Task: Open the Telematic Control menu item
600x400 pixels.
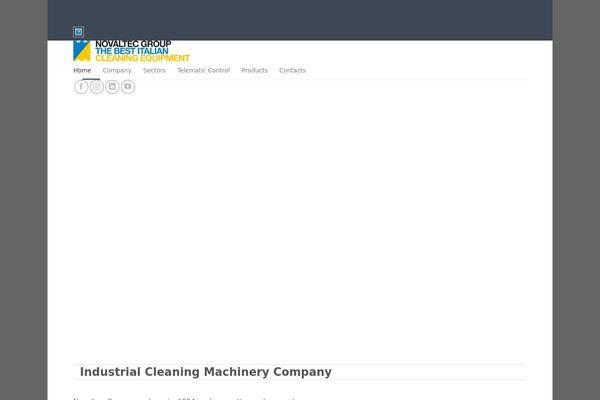Action: click(x=204, y=70)
